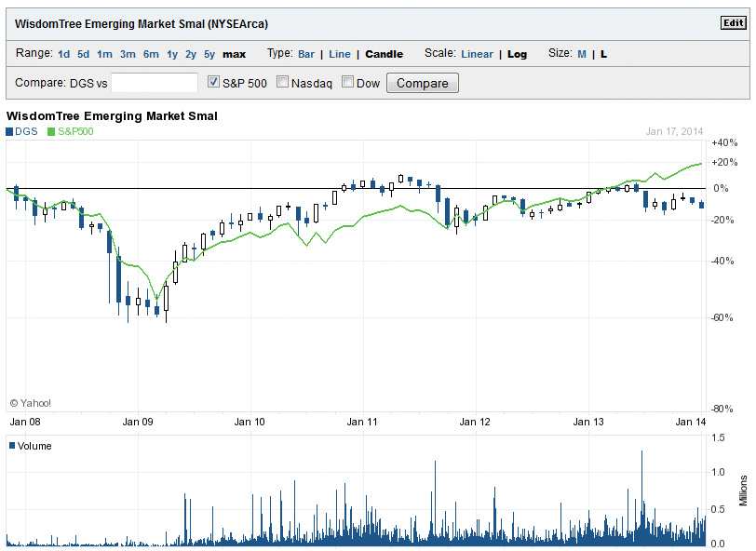Select Candle chart type

pyautogui.click(x=384, y=54)
